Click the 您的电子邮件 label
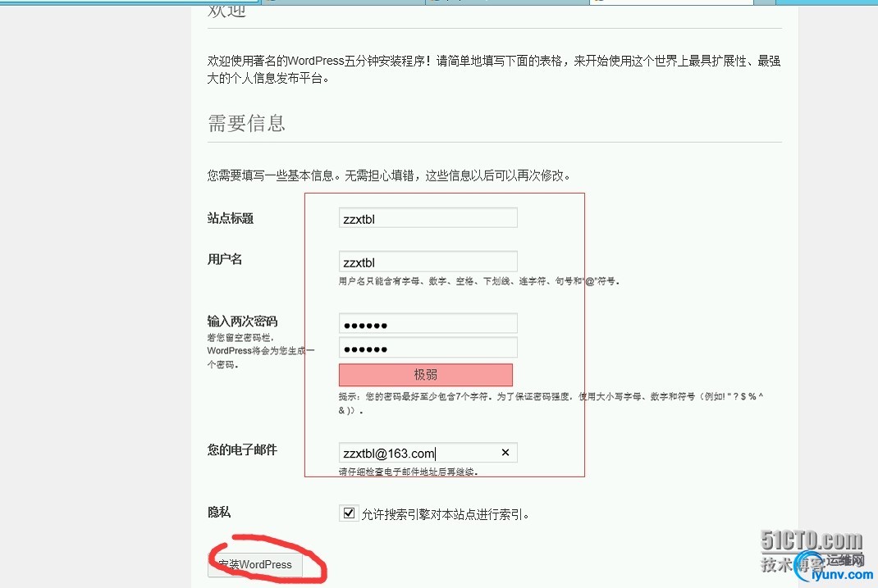 coord(242,449)
